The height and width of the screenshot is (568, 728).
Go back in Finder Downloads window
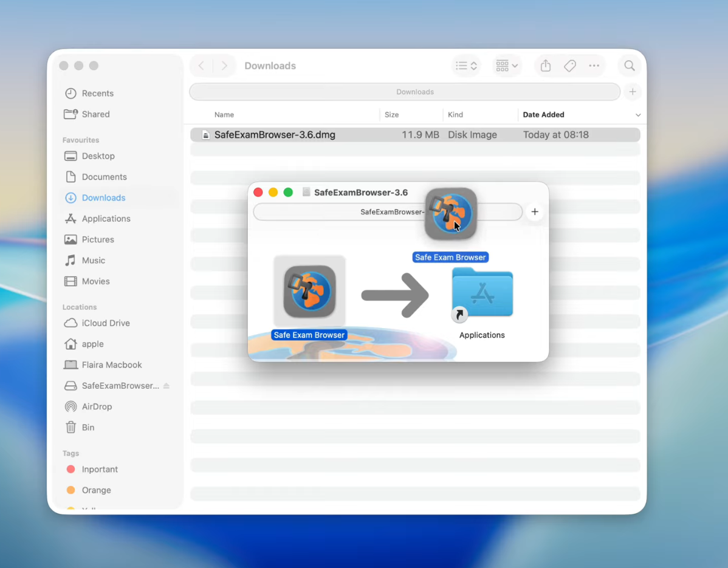pyautogui.click(x=202, y=66)
